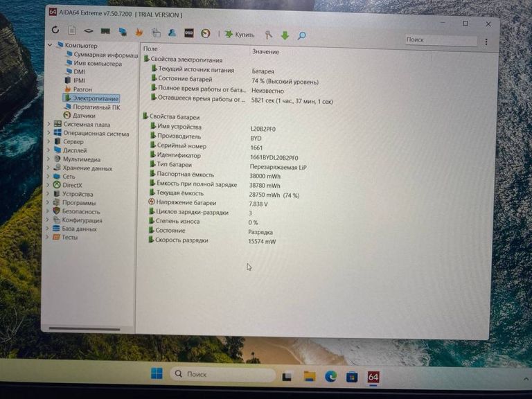The image size is (532, 399).
Task: Expand the Безопасность tree node
Action: click(x=48, y=211)
